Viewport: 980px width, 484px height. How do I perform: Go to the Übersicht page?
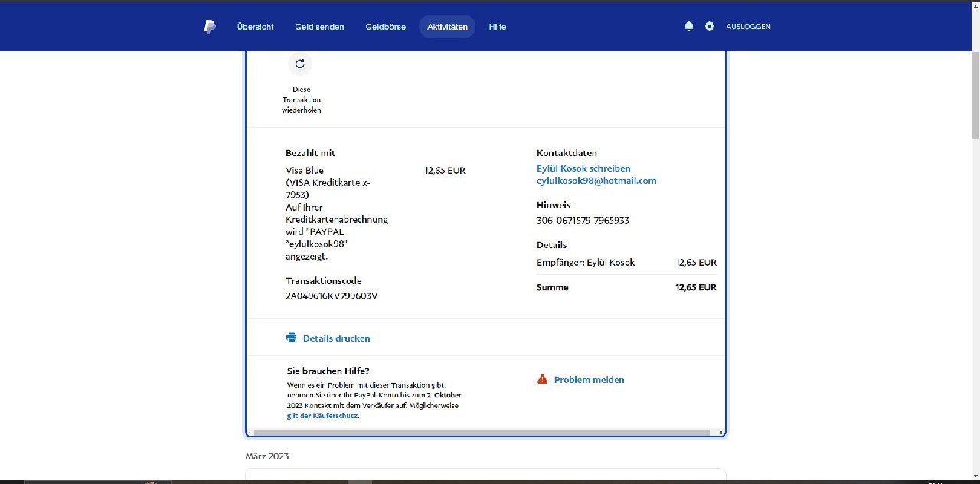tap(255, 27)
